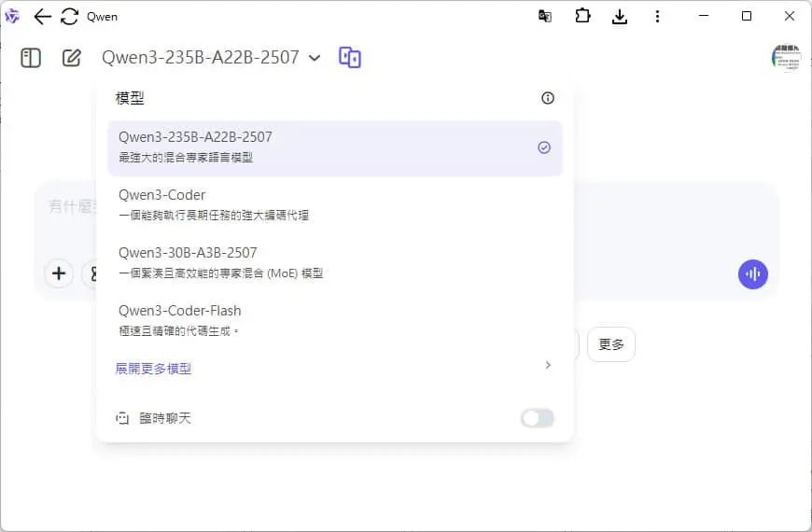The image size is (812, 532).
Task: Collapse the Qwen3-235B-A22B-2507 model dropdown
Action: point(212,57)
